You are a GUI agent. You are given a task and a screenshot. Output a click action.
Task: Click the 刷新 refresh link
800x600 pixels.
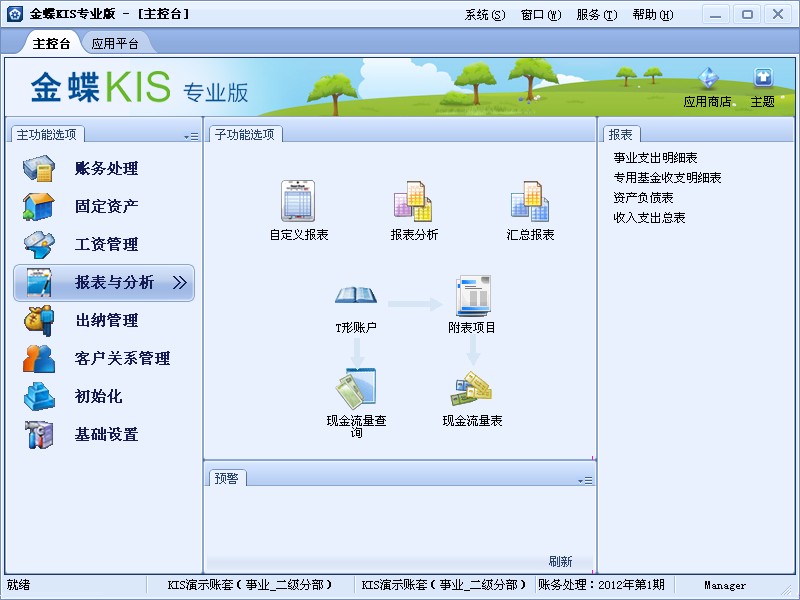tap(560, 561)
